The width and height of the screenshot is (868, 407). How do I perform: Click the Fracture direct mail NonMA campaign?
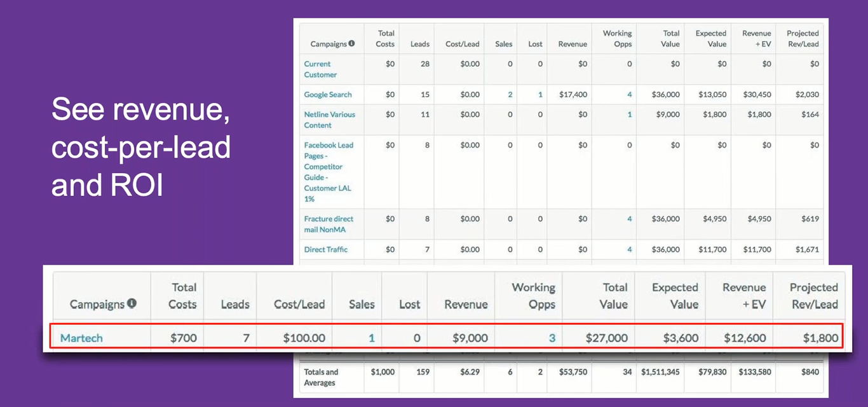coord(329,224)
